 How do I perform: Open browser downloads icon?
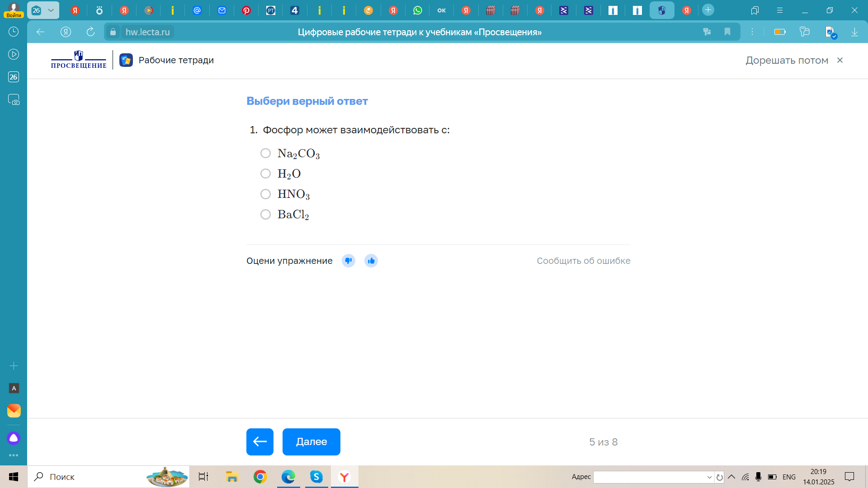854,32
